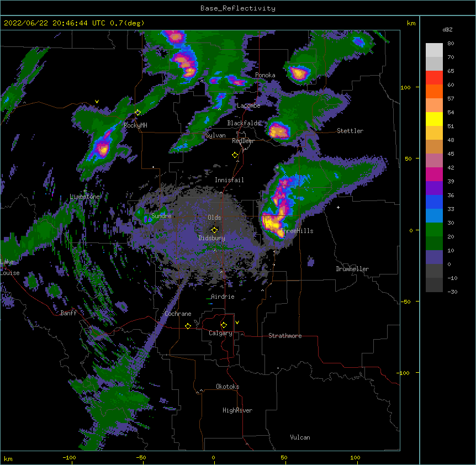This screenshot has width=476, height=465.
Task: Pick the slate-purple 0-10 dBZ legend band
Action: point(434,257)
